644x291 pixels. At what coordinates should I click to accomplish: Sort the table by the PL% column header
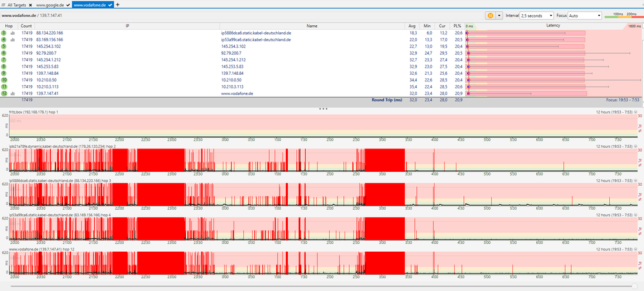tap(458, 25)
